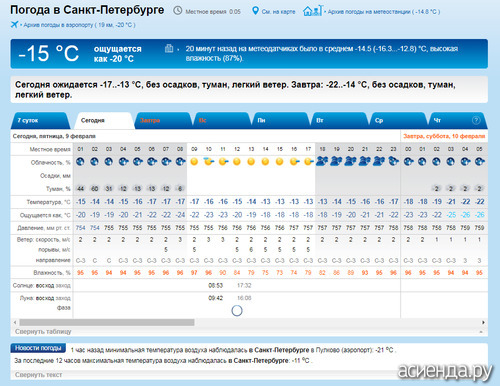Collapse table via small arrow at right

[x=481, y=332]
